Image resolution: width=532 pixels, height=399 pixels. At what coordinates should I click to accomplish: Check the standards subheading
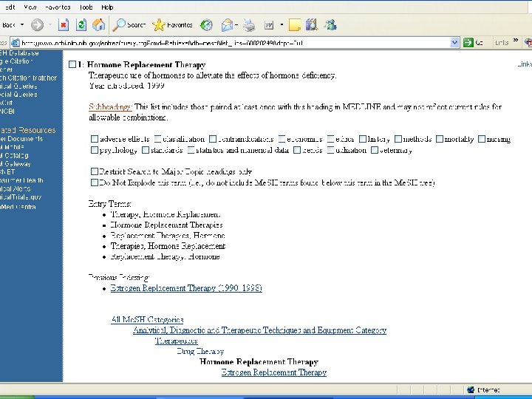[146, 150]
